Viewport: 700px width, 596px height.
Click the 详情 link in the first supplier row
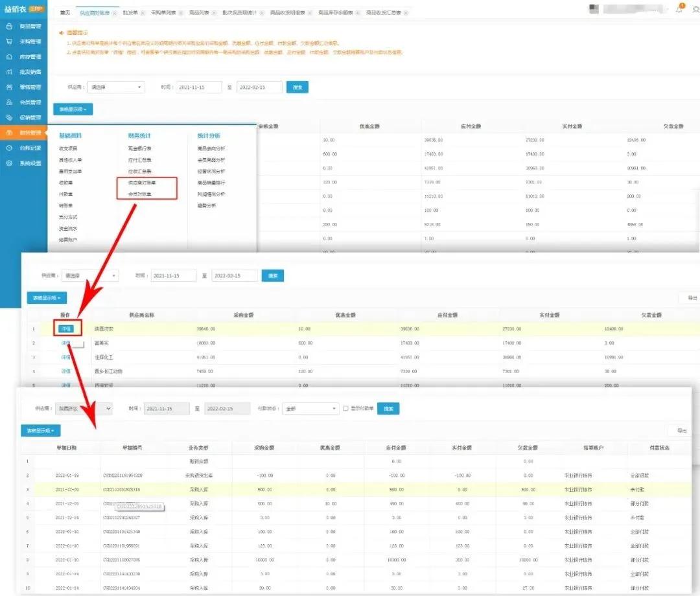[67, 328]
